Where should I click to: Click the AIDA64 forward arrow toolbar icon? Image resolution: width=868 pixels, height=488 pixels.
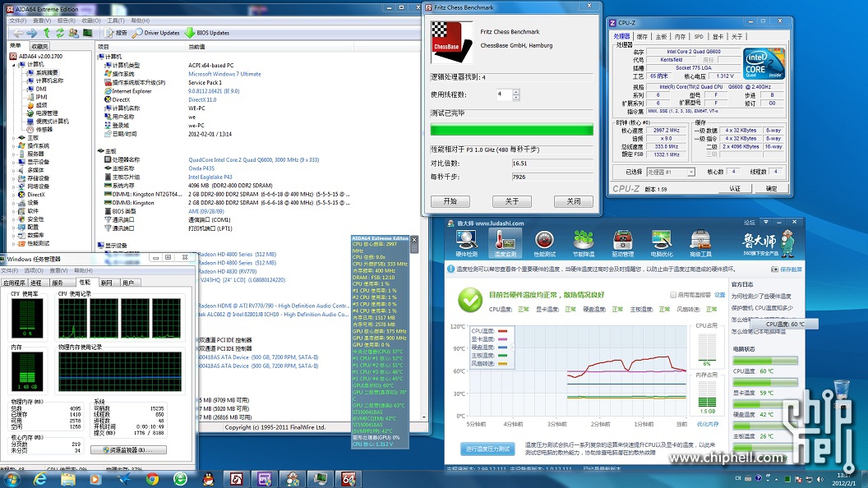point(32,33)
